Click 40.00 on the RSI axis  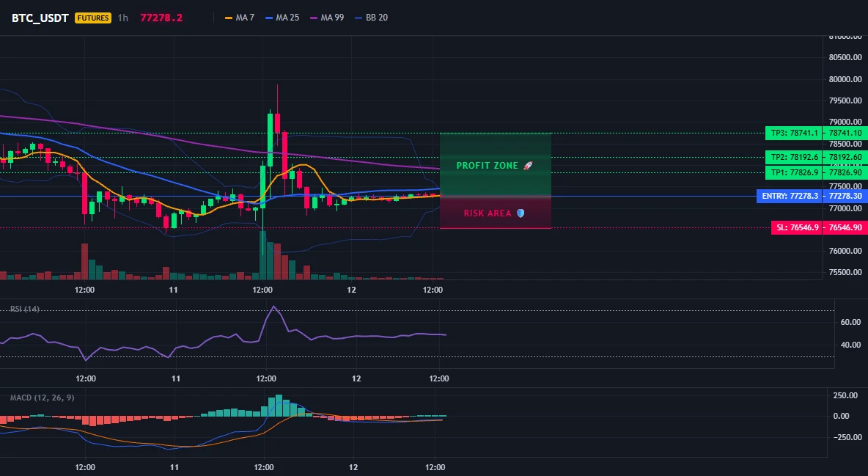coord(851,345)
